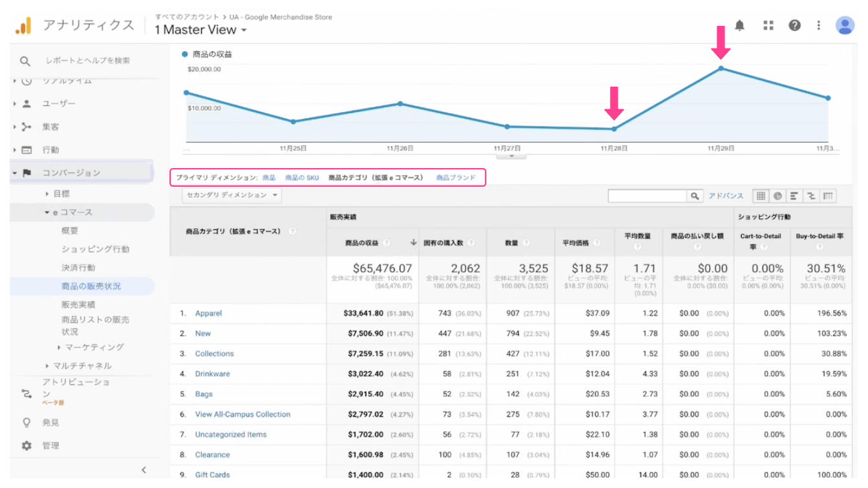Open the help question mark icon
Screen dimensions: 868x488
[x=795, y=25]
